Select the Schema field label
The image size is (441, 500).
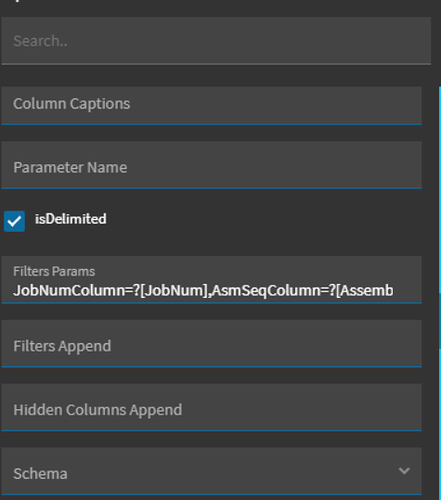[x=40, y=474]
